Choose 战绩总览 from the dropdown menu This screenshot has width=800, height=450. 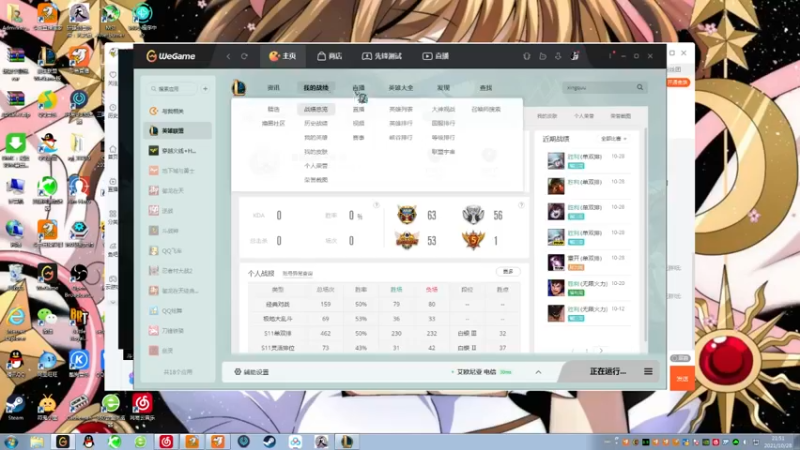tap(316, 109)
